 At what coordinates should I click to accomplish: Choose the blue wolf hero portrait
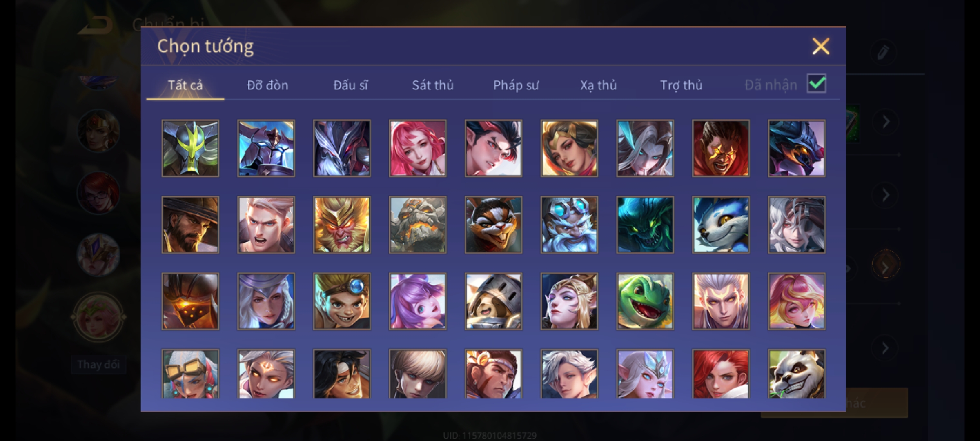pyautogui.click(x=721, y=225)
